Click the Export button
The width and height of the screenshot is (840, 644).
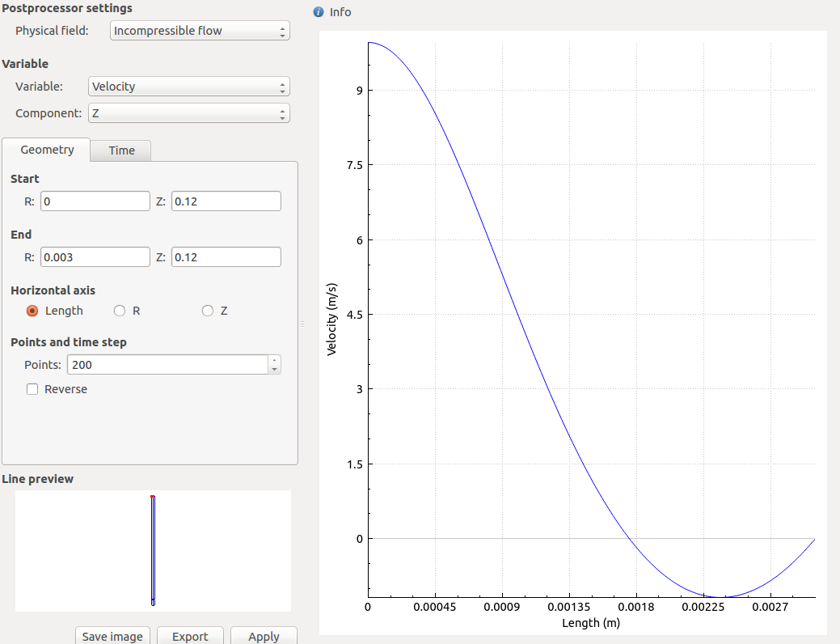point(190,636)
